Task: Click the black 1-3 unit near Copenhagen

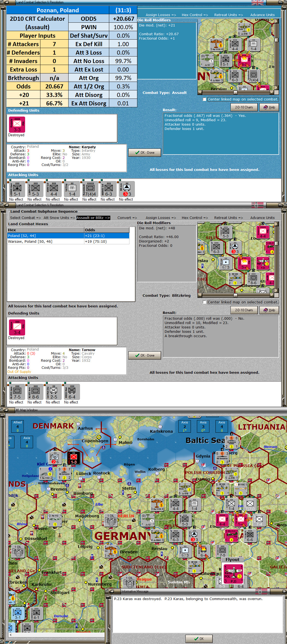Action: (74, 458)
